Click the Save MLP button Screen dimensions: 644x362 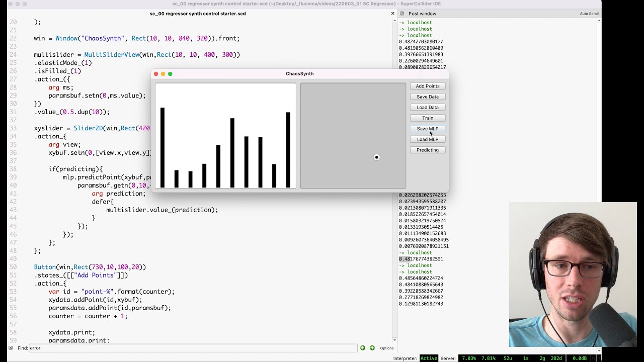[x=428, y=129]
